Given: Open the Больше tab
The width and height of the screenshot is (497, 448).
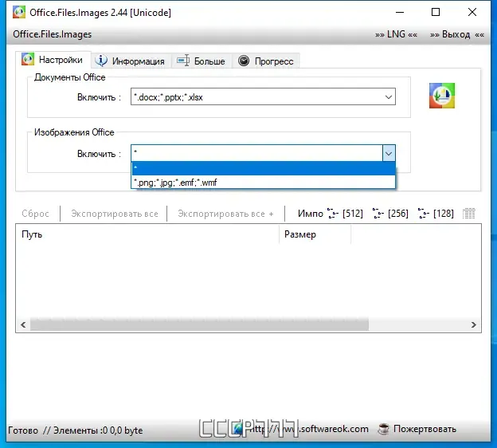Looking at the screenshot, I should (202, 61).
